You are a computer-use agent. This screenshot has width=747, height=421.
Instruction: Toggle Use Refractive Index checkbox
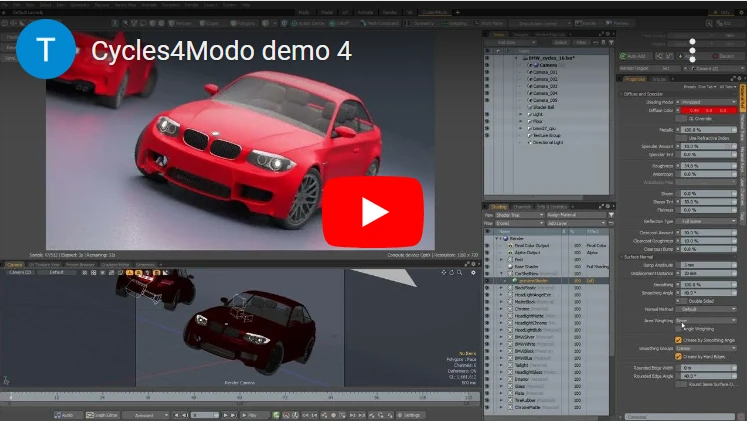(x=683, y=138)
